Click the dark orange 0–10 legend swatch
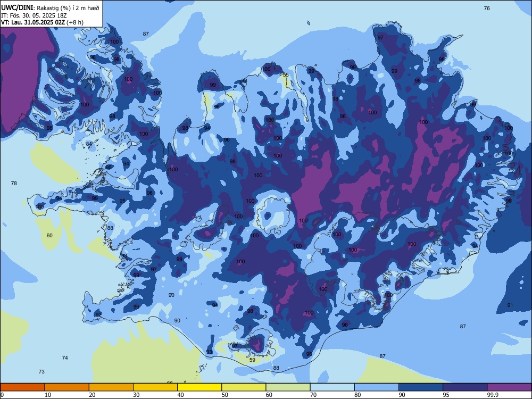532x399 pixels. click(22, 387)
